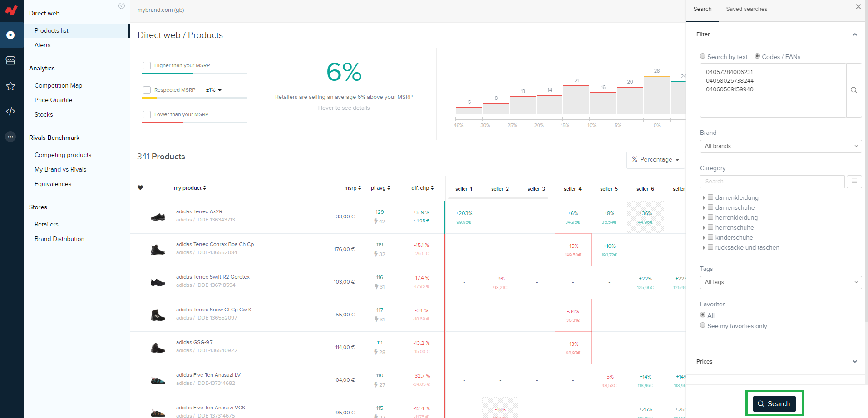Focus the category Search field
The width and height of the screenshot is (868, 418).
pyautogui.click(x=772, y=182)
